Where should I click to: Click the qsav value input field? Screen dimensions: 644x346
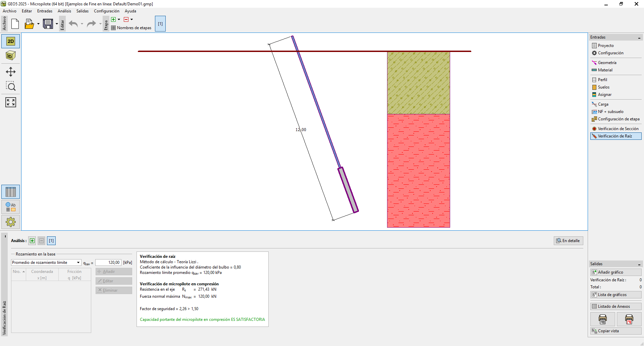tap(108, 263)
